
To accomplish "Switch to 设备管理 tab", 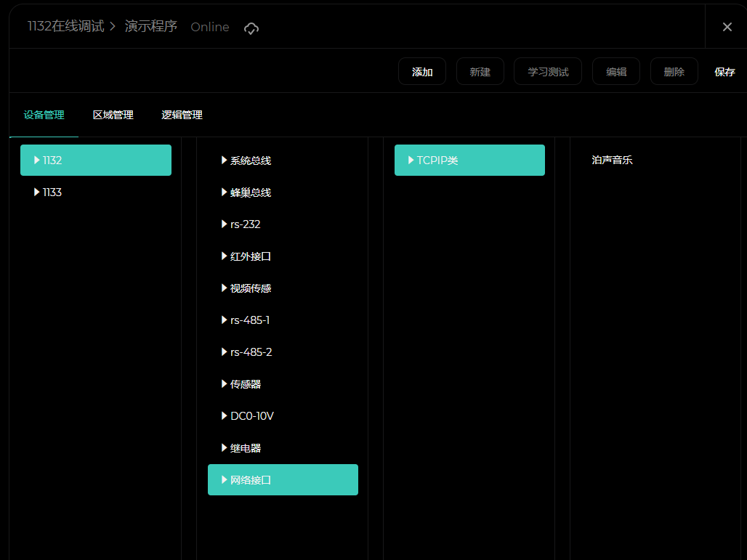I will (44, 115).
